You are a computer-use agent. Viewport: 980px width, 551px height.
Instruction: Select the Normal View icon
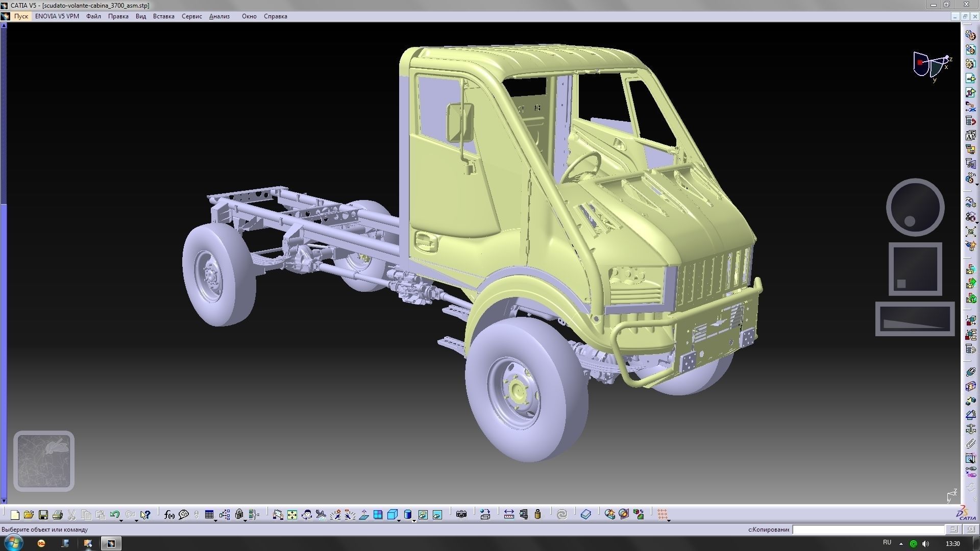click(x=363, y=514)
